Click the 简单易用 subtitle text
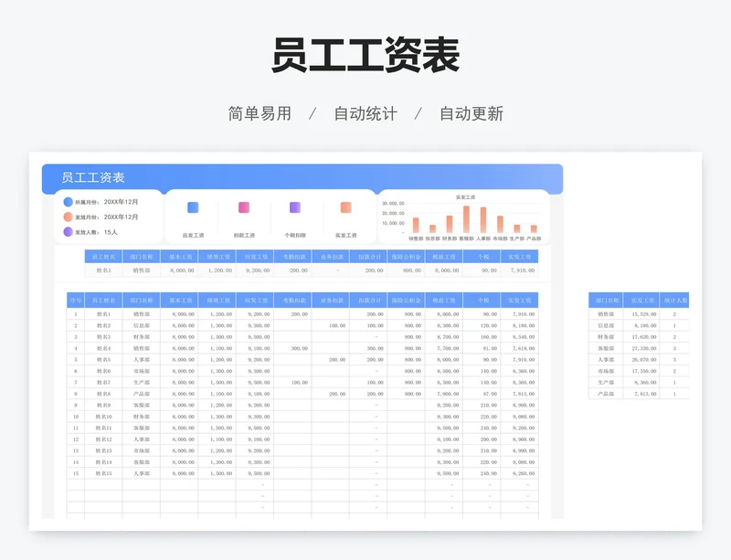This screenshot has width=731, height=560. click(x=260, y=113)
